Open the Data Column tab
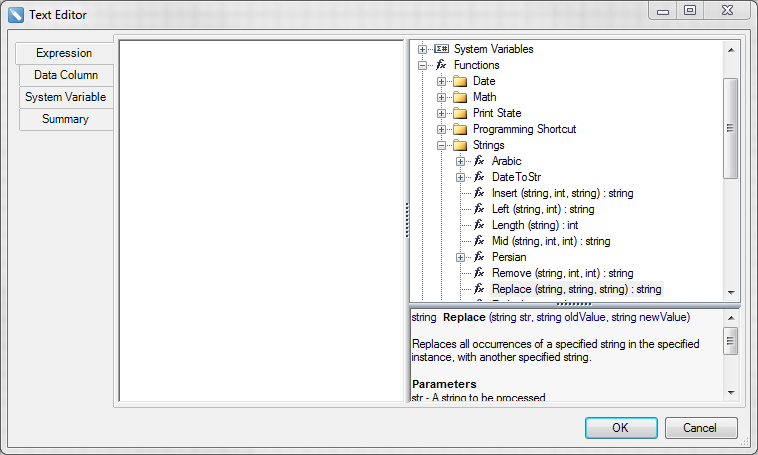758x455 pixels. (x=66, y=75)
